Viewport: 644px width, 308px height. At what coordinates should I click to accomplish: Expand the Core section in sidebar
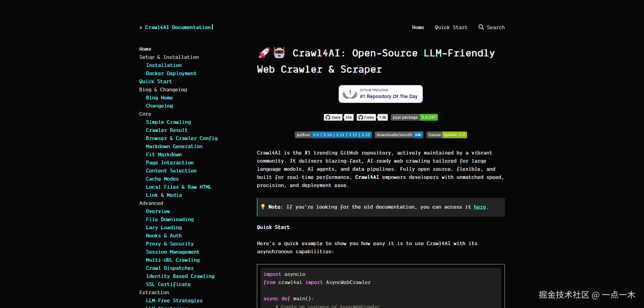(x=145, y=114)
